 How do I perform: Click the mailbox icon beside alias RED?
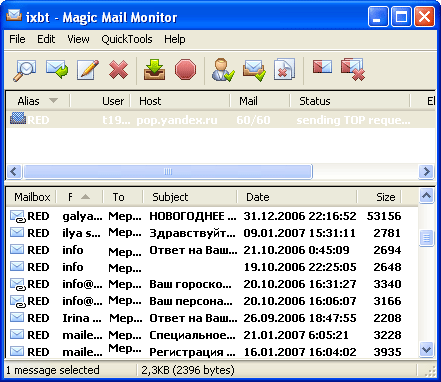[18, 118]
